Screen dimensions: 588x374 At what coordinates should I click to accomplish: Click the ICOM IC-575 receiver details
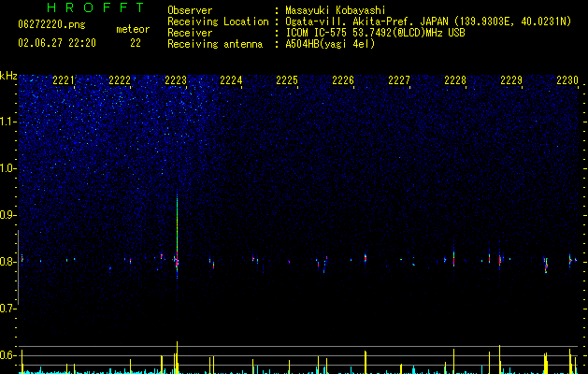click(375, 33)
